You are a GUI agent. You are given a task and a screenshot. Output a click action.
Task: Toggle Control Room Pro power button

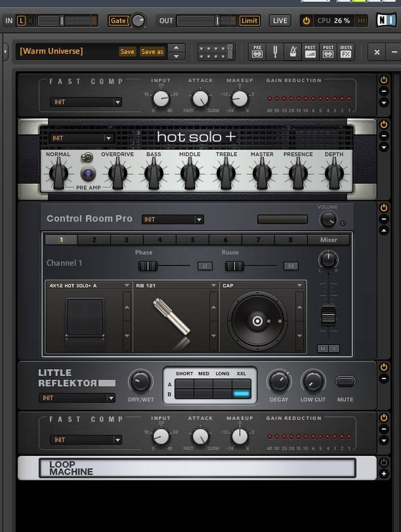(x=384, y=208)
